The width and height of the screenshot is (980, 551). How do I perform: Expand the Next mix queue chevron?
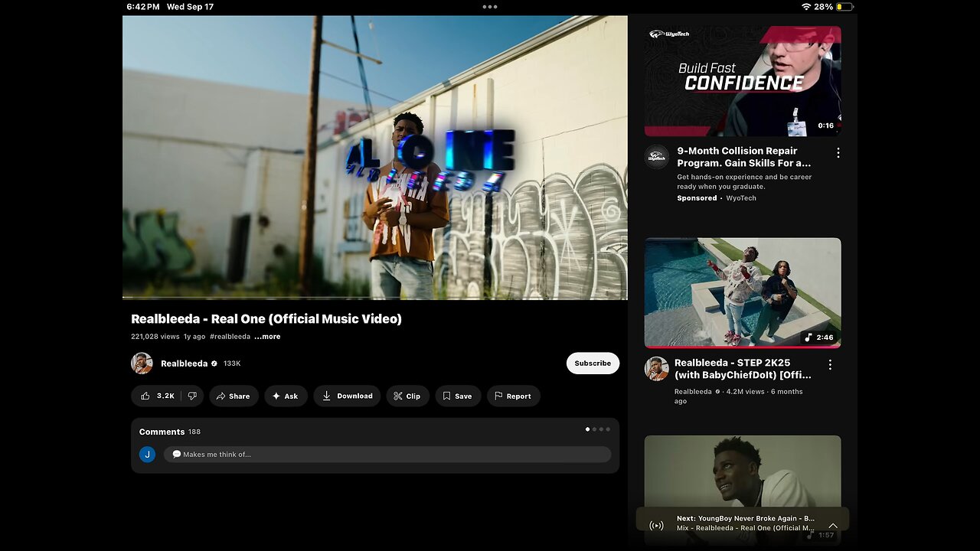point(833,526)
